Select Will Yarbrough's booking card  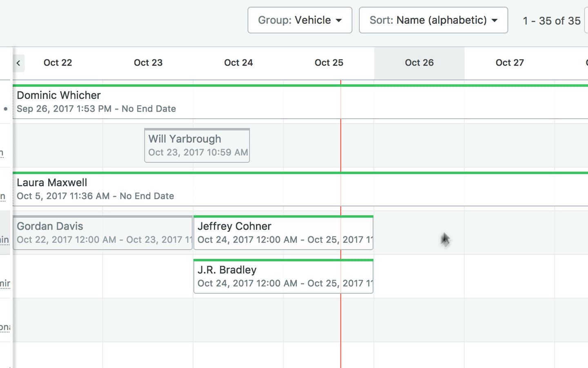tap(197, 146)
